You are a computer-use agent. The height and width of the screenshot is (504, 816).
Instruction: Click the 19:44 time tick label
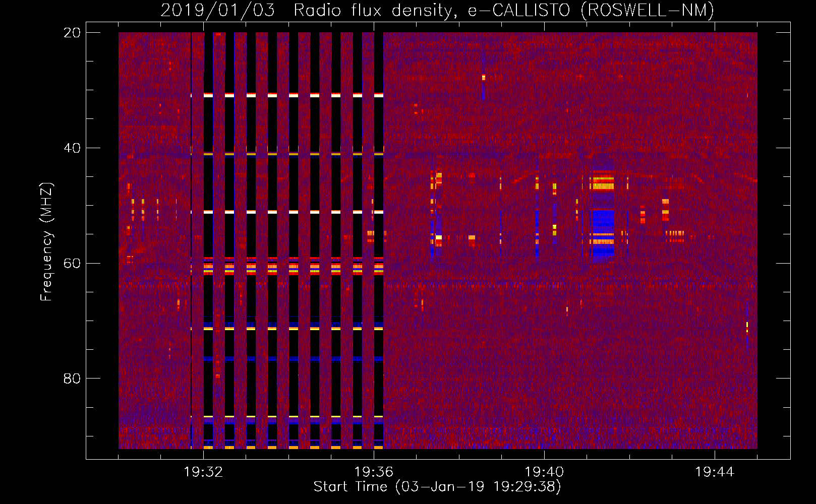pos(715,472)
